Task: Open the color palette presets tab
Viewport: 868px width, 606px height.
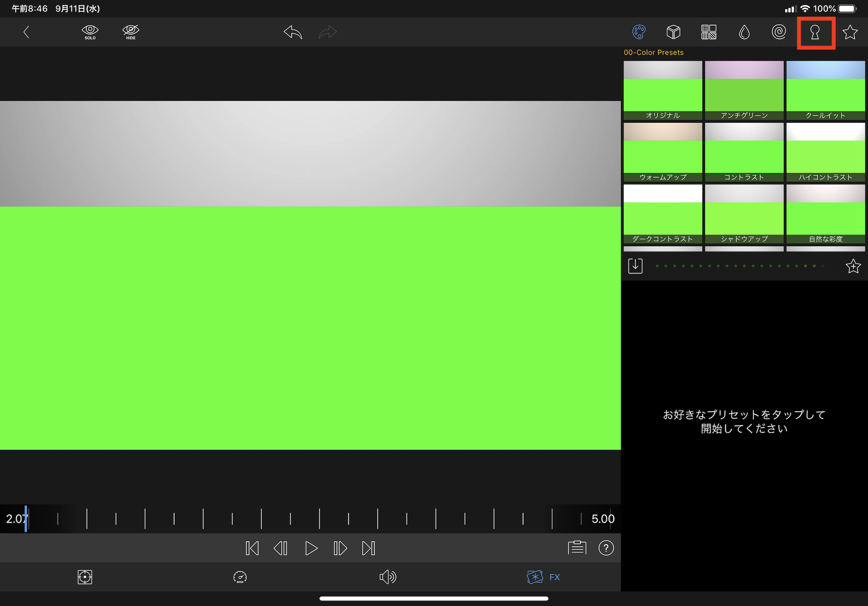Action: point(639,32)
